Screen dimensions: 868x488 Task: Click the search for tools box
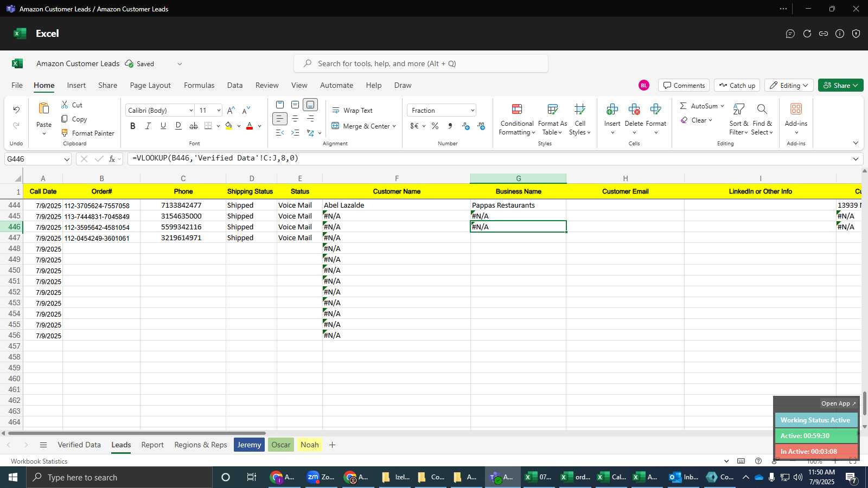(421, 63)
